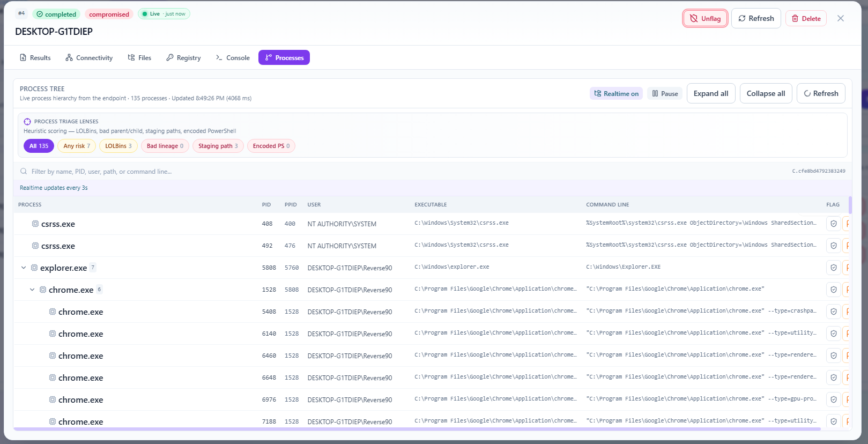Click the shield icon in the chrome.exe PID 6648 row
The width and height of the screenshot is (868, 444).
click(x=833, y=378)
